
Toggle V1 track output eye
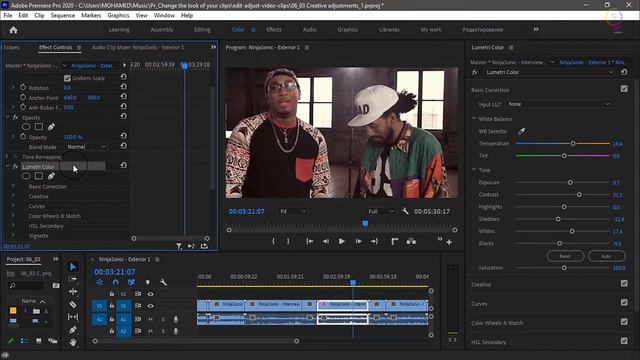click(x=151, y=306)
